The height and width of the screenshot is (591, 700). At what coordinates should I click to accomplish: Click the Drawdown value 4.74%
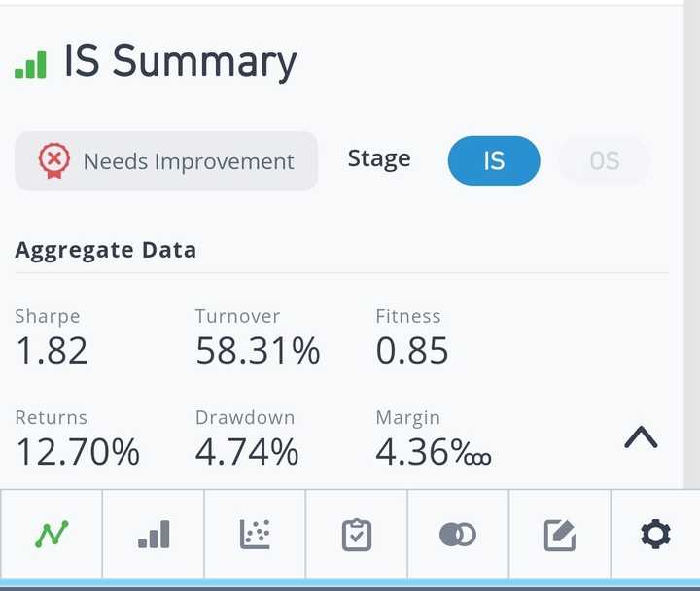(x=247, y=452)
